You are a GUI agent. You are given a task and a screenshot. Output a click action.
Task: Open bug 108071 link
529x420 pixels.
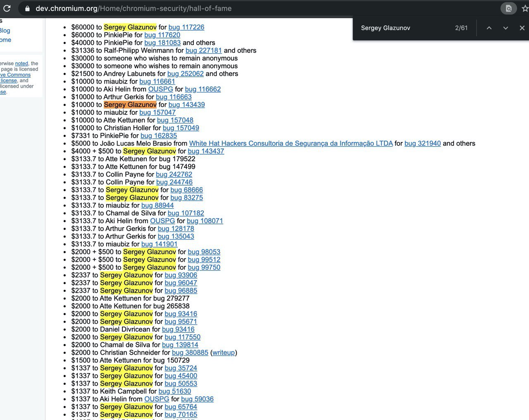(x=205, y=221)
